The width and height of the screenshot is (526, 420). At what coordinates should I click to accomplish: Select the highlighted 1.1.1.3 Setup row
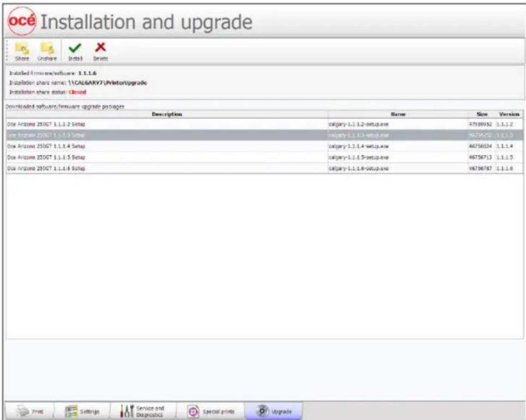click(264, 135)
